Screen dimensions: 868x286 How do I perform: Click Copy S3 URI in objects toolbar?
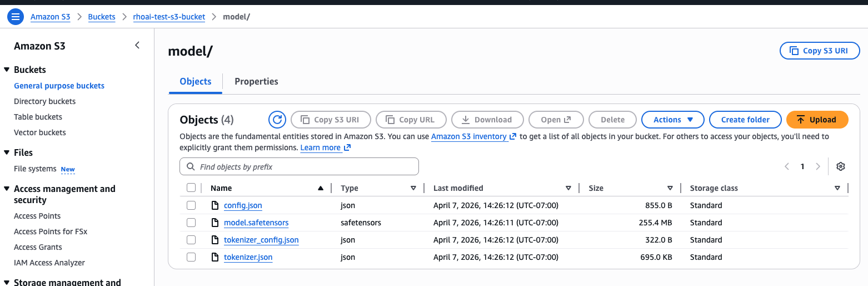331,120
